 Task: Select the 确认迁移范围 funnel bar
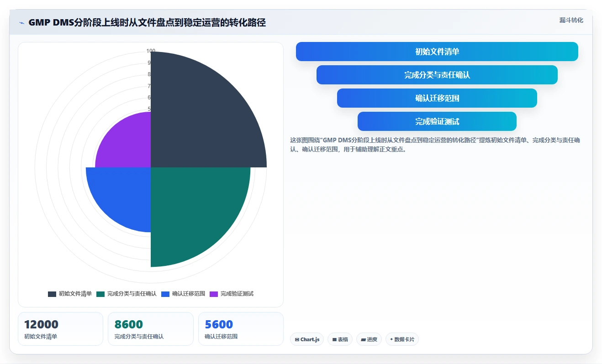[437, 98]
